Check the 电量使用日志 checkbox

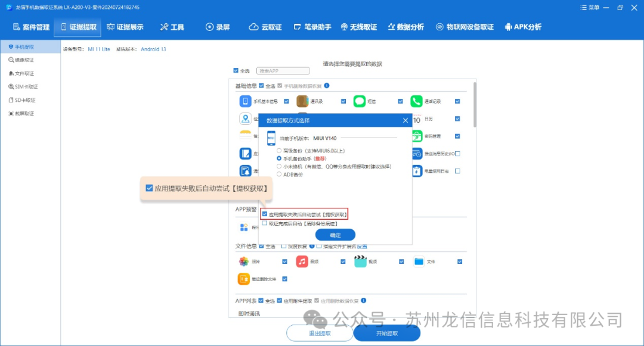457,171
